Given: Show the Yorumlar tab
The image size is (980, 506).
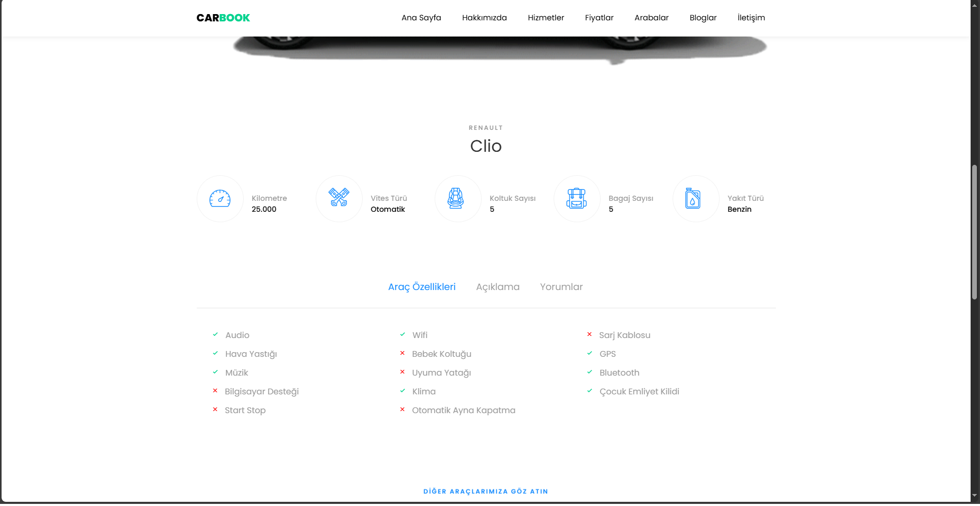Looking at the screenshot, I should coord(561,287).
